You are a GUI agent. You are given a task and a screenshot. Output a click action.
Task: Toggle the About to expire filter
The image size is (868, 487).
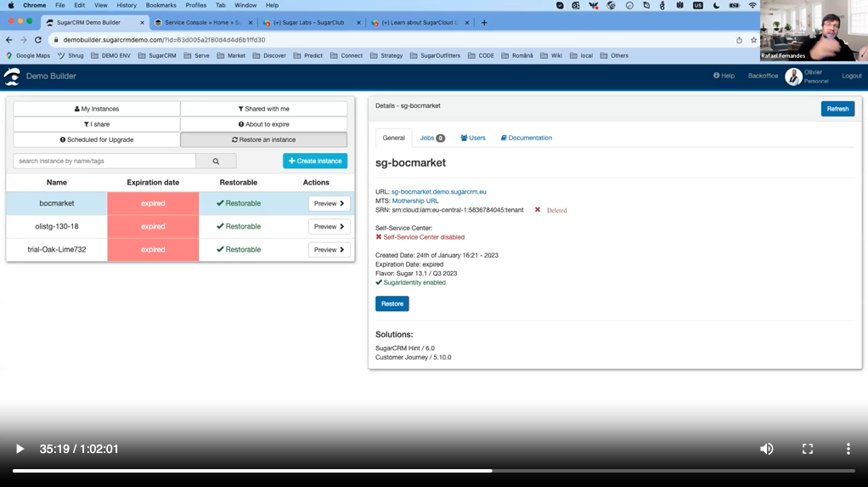point(263,124)
